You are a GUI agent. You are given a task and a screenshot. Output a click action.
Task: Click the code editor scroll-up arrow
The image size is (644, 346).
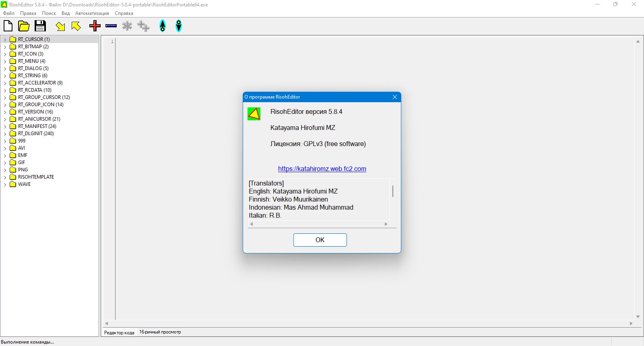tap(638, 41)
